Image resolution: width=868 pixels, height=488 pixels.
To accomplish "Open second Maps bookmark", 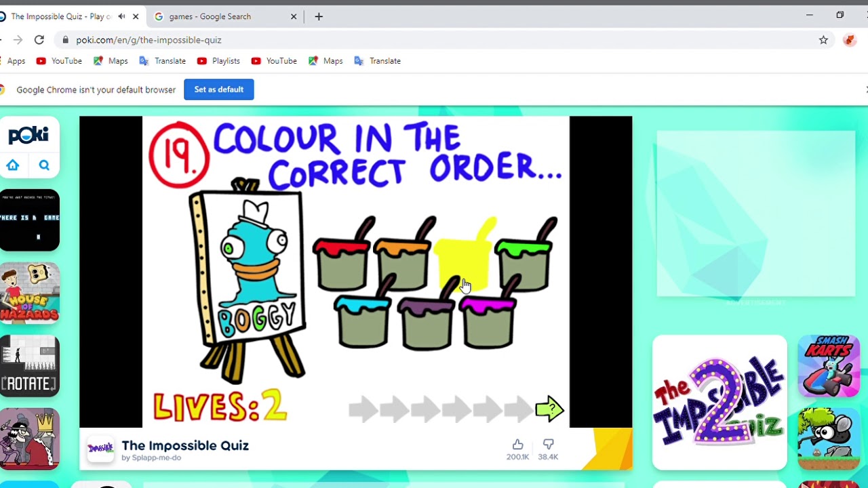I will coord(325,61).
